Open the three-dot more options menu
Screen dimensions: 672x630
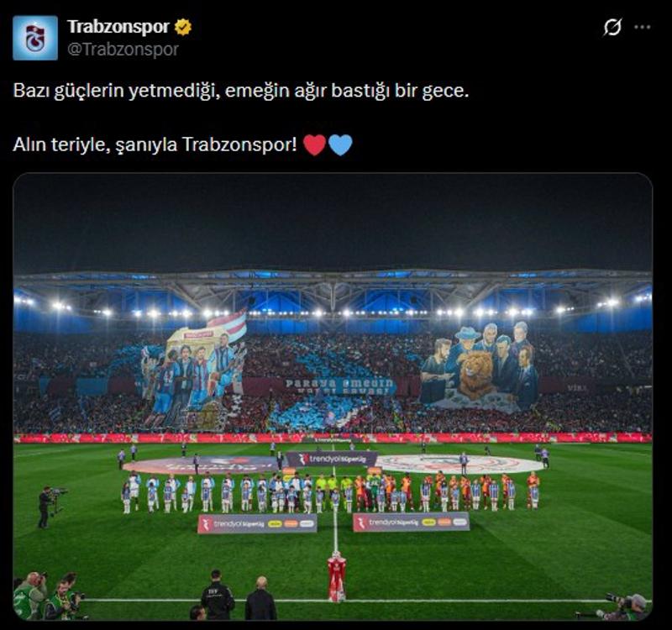643,27
